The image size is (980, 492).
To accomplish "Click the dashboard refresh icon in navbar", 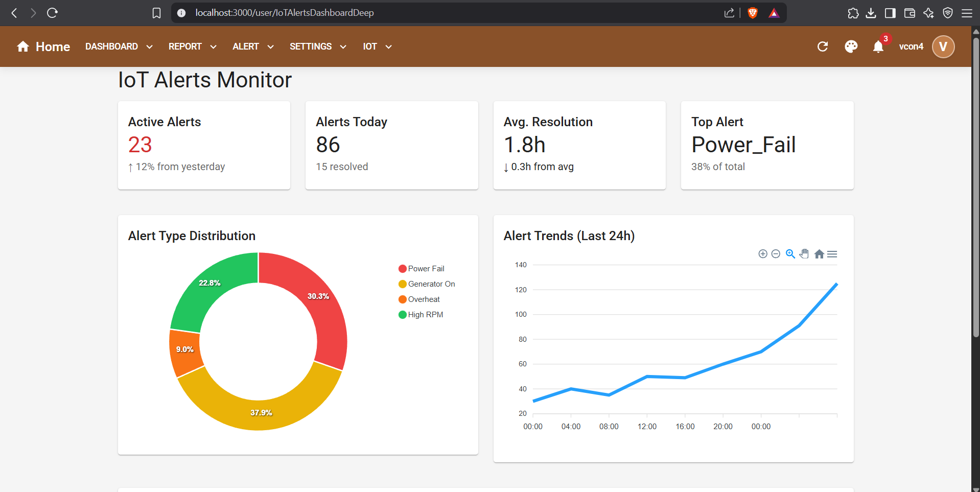I will (823, 46).
